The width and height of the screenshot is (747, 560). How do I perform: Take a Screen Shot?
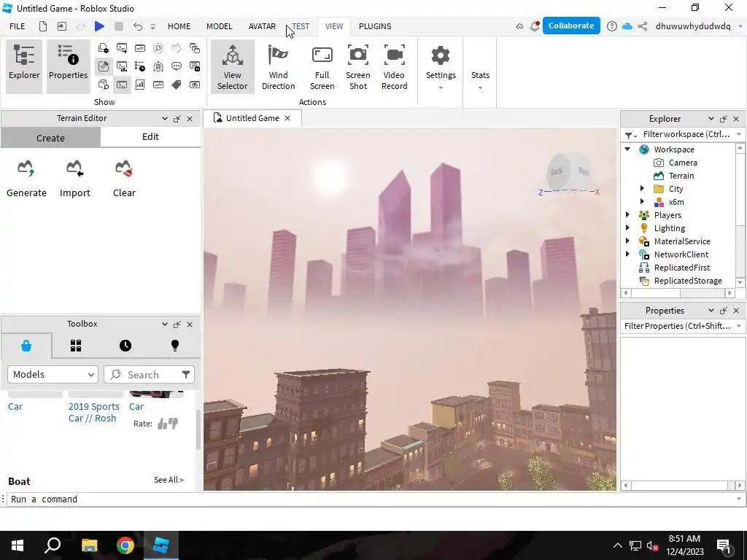point(357,66)
